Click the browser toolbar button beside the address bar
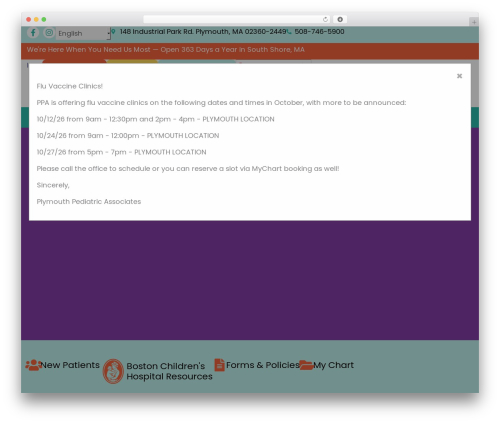The image size is (500, 423). (340, 19)
